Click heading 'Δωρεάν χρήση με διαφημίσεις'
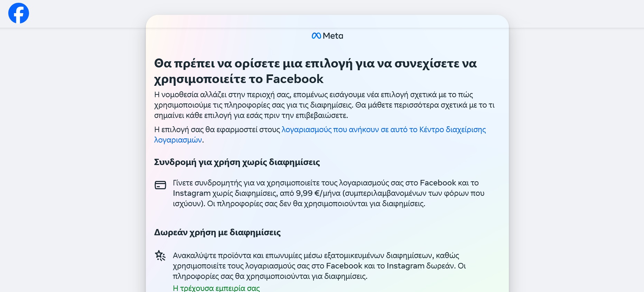 217,232
